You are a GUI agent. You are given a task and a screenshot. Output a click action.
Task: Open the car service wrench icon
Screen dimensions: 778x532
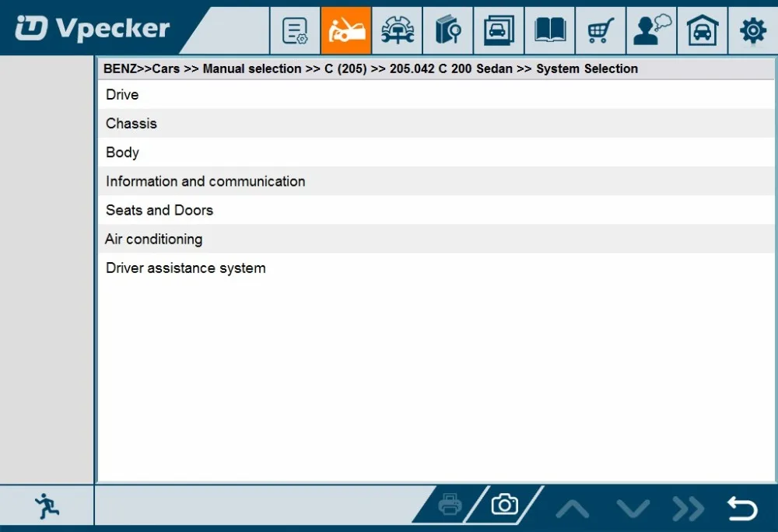397,31
